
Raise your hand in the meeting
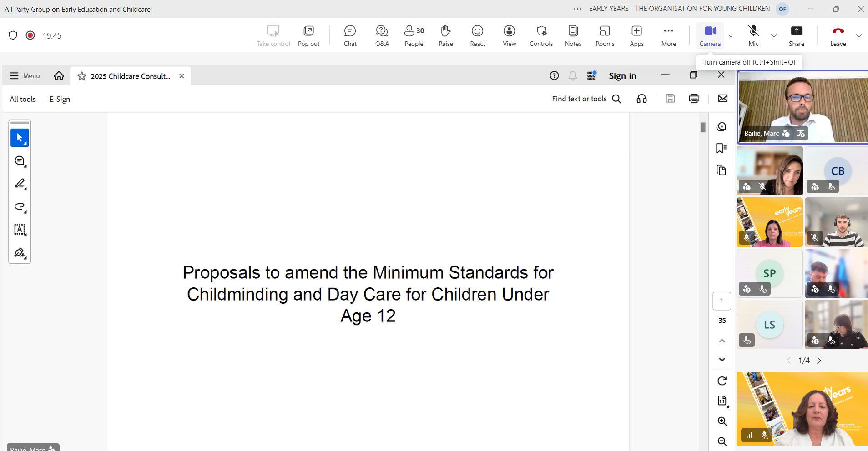(x=445, y=36)
